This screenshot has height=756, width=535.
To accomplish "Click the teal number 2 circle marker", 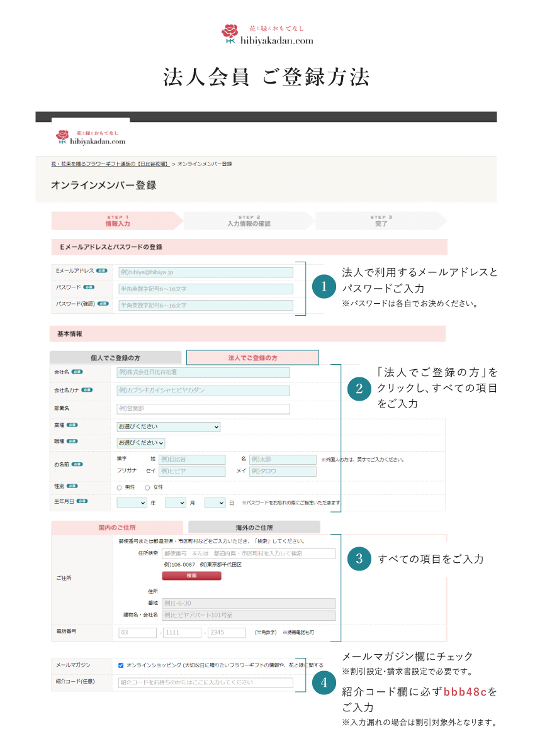I will [359, 388].
